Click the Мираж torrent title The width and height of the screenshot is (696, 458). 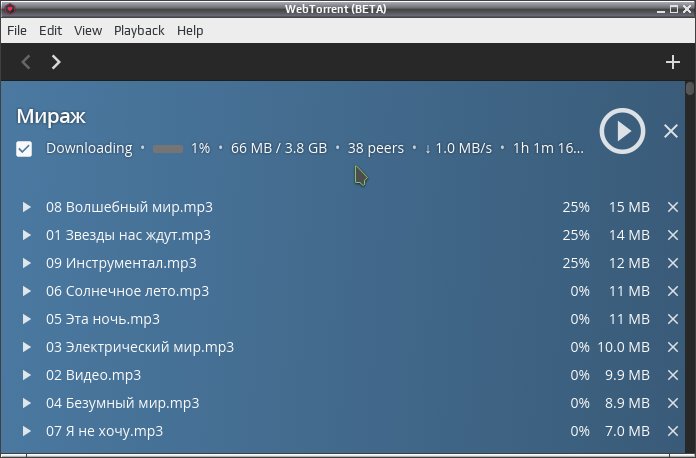(51, 116)
